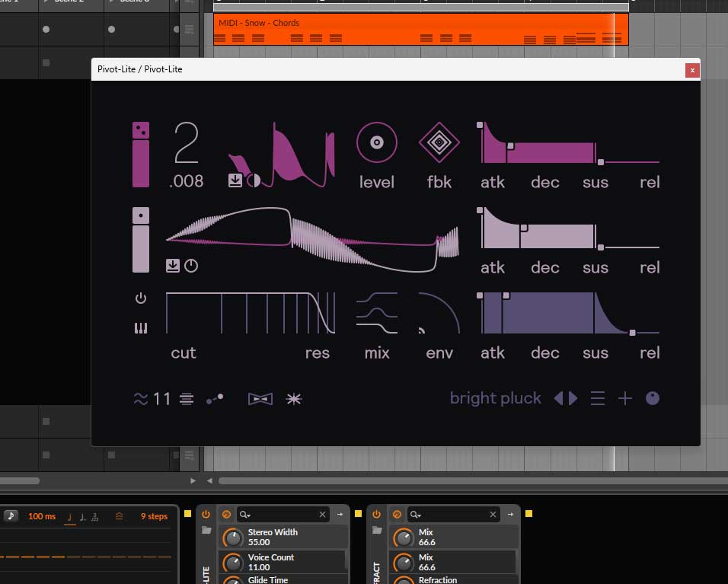Click play arrow left of horizontal scrollbar
Screen dimensions: 728x584
(x=193, y=481)
